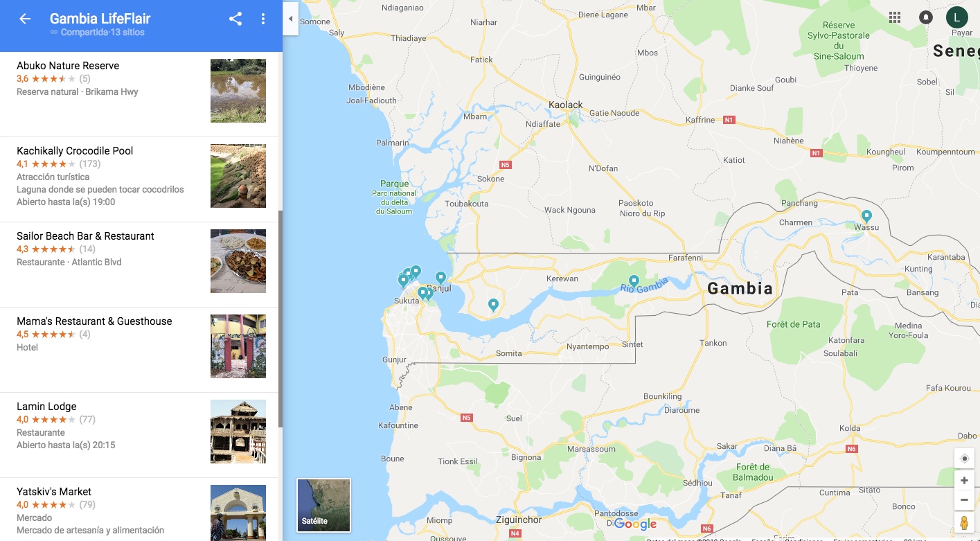Zoom out on the map
The width and height of the screenshot is (980, 541).
pos(964,499)
